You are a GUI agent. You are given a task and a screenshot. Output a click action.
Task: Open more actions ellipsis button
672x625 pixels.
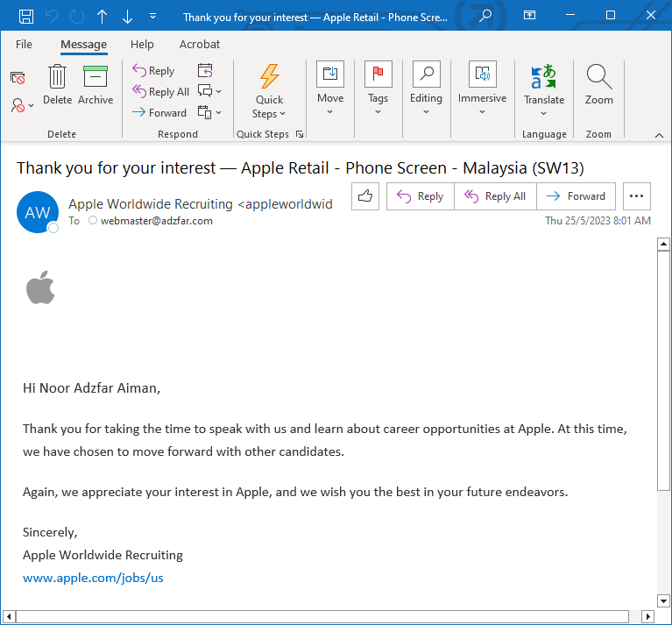636,196
